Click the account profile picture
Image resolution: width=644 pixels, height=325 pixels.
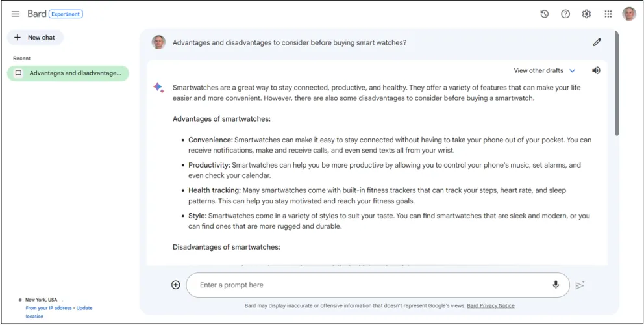628,14
